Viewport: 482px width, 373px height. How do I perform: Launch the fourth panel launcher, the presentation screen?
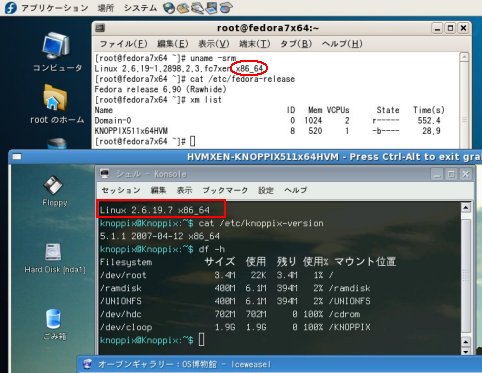click(211, 8)
